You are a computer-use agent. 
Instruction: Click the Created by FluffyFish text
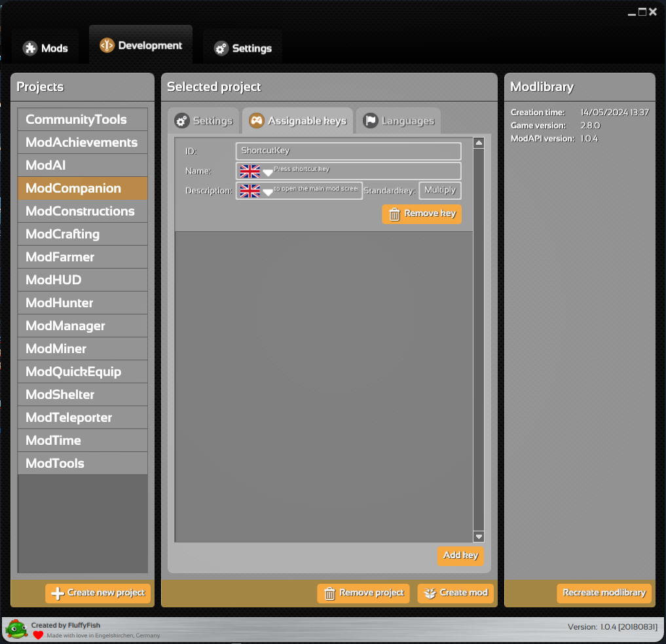click(66, 625)
